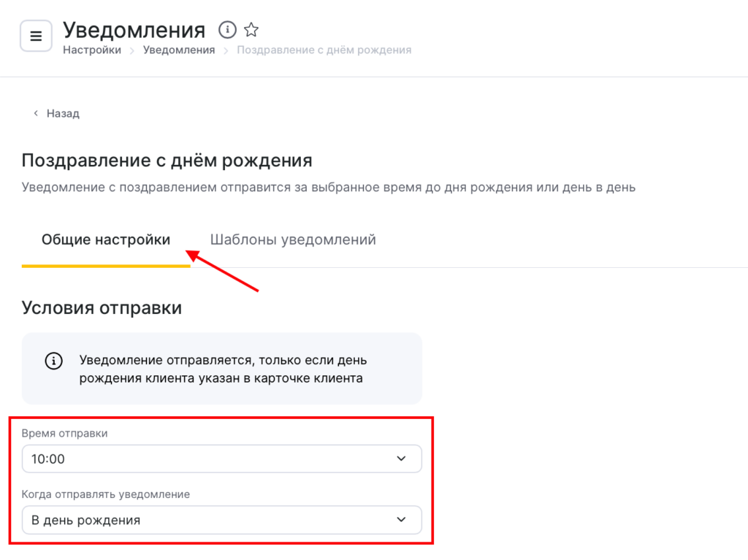748x560 pixels.
Task: Click the notice text about the client's birthday
Action: pos(223,369)
